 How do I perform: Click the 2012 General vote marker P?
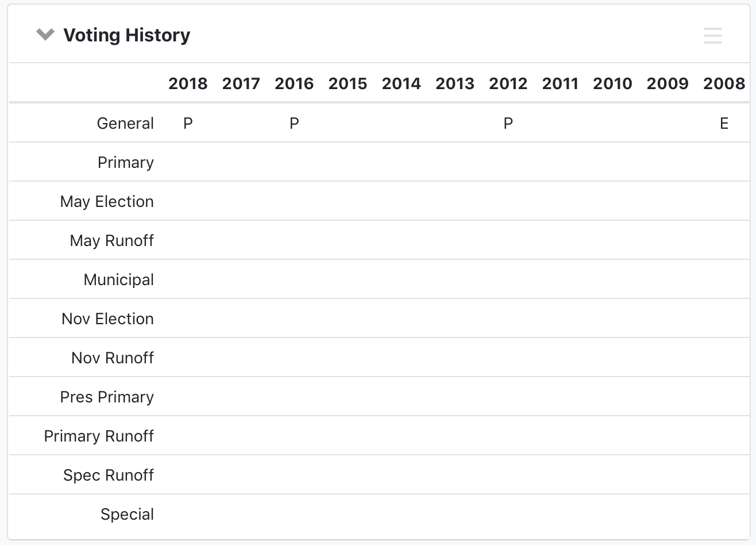click(x=508, y=124)
